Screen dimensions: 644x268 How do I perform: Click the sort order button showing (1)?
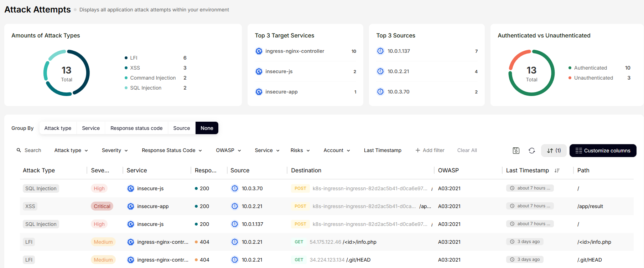click(x=554, y=151)
